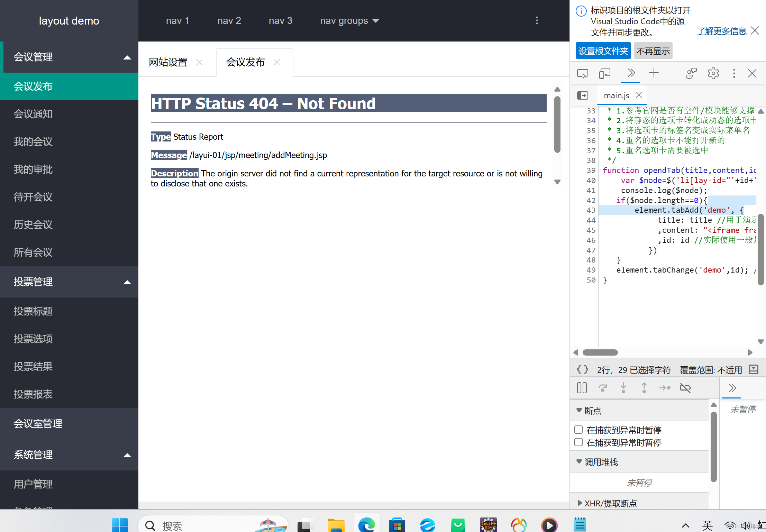Open DevTools settings with the gear icon
This screenshot has height=532, width=766.
[713, 73]
